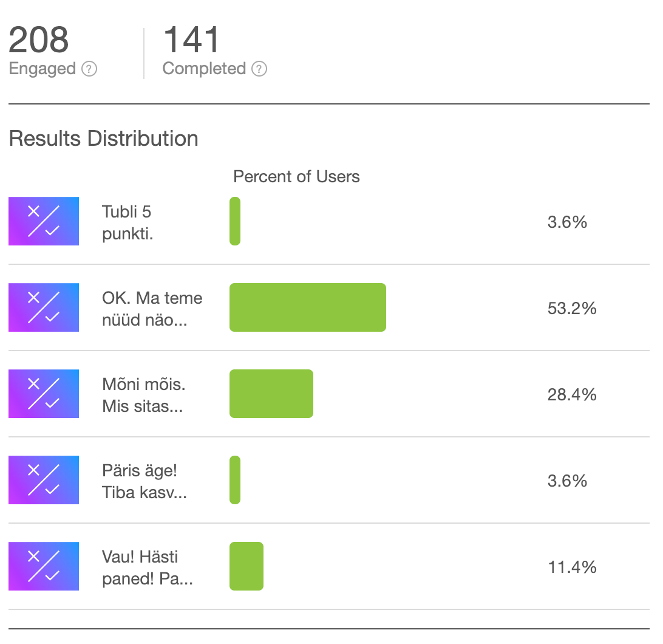Open the OK. Ma teme nüüd result
Screen dimensions: 663x644
152,309
